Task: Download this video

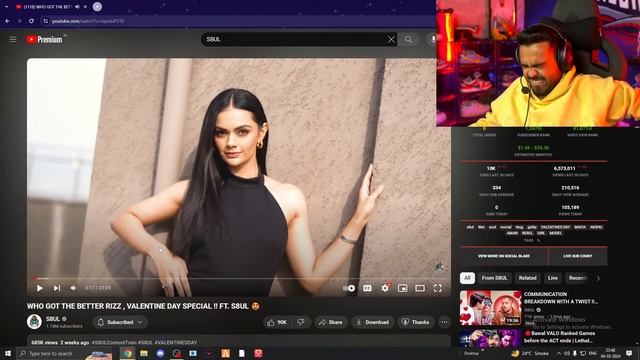Action: (373, 322)
